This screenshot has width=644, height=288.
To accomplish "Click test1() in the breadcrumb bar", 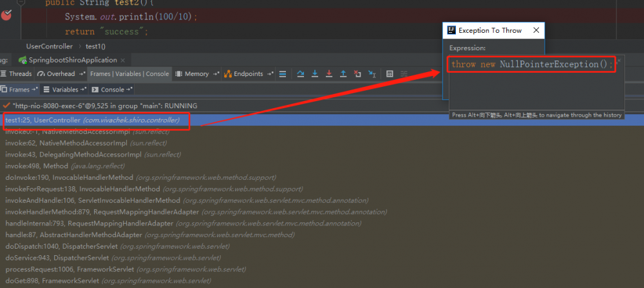I will point(95,46).
